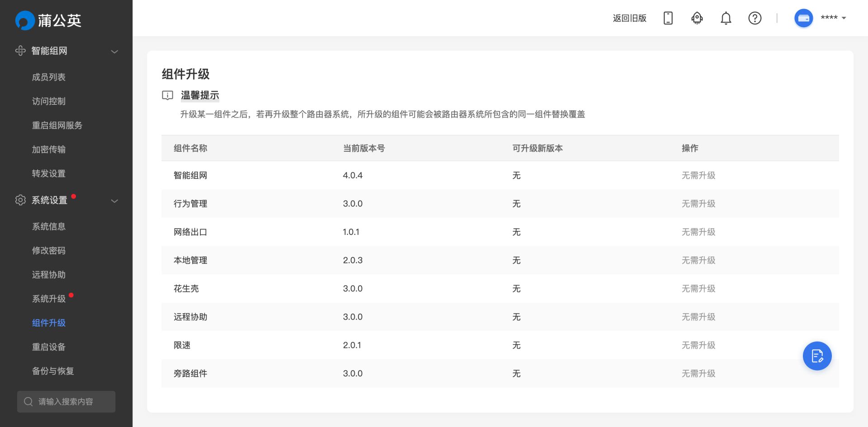This screenshot has height=427, width=868.
Task: Click the mobile phone icon in header
Action: pos(668,18)
